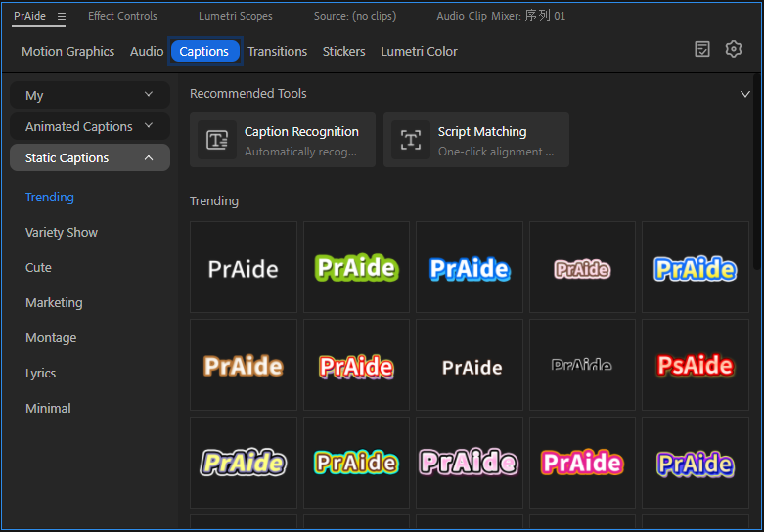Choose the brown text cyan-yellow outline style
The height and width of the screenshot is (532, 764).
(x=356, y=463)
